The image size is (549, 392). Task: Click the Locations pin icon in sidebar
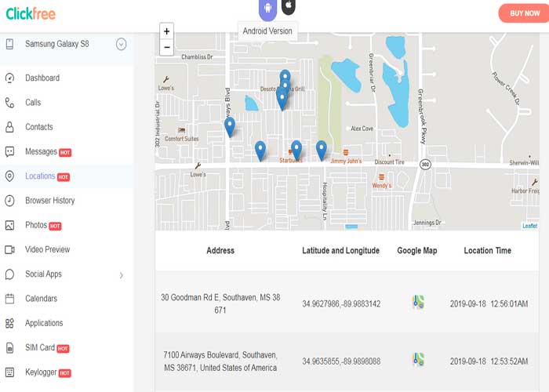[x=9, y=176]
